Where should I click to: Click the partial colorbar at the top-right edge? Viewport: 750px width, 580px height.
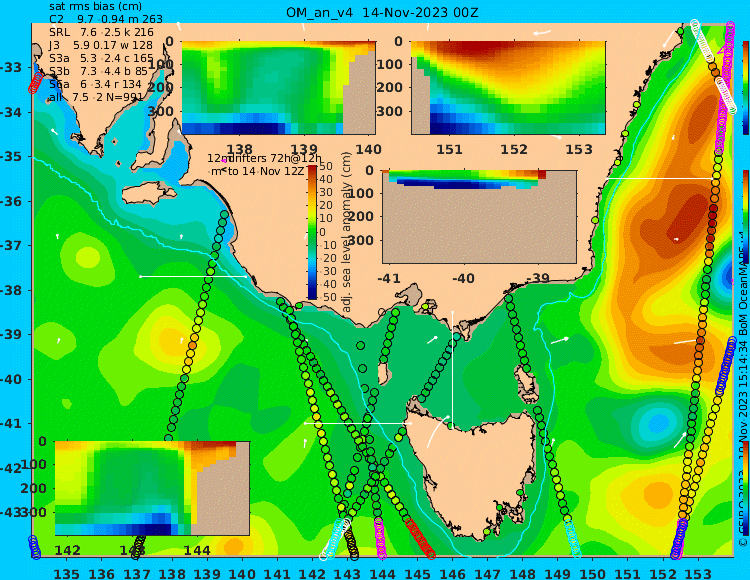point(746,88)
